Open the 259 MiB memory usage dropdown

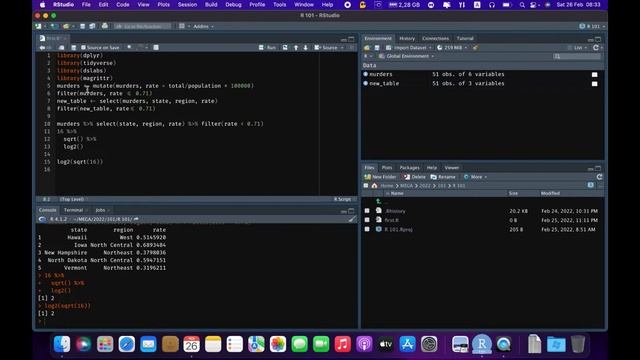[452, 48]
